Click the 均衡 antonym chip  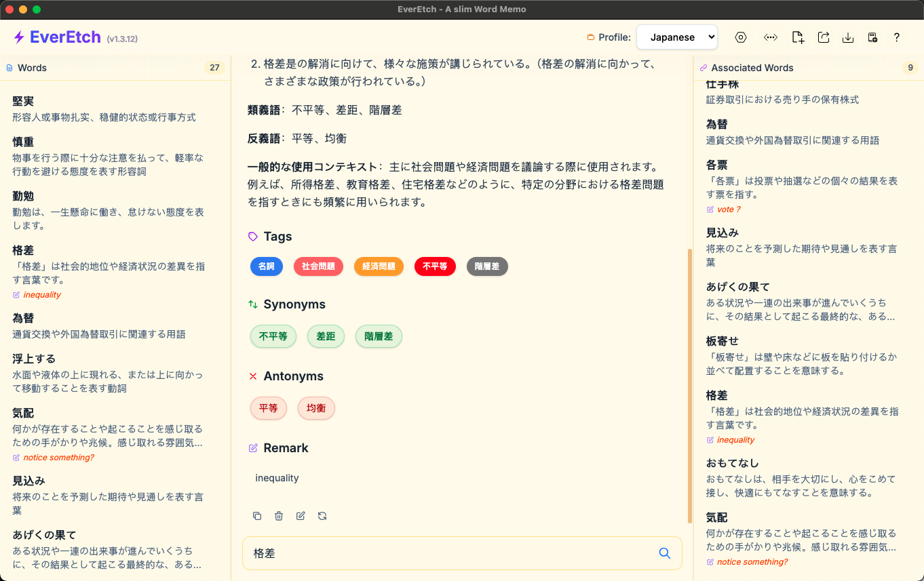(316, 408)
